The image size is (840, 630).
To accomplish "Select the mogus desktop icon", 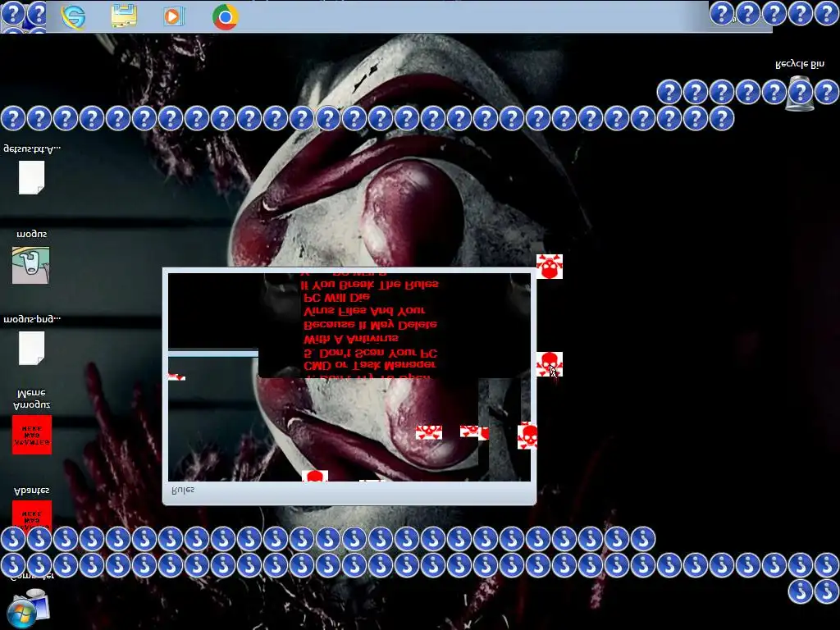I will click(x=31, y=265).
